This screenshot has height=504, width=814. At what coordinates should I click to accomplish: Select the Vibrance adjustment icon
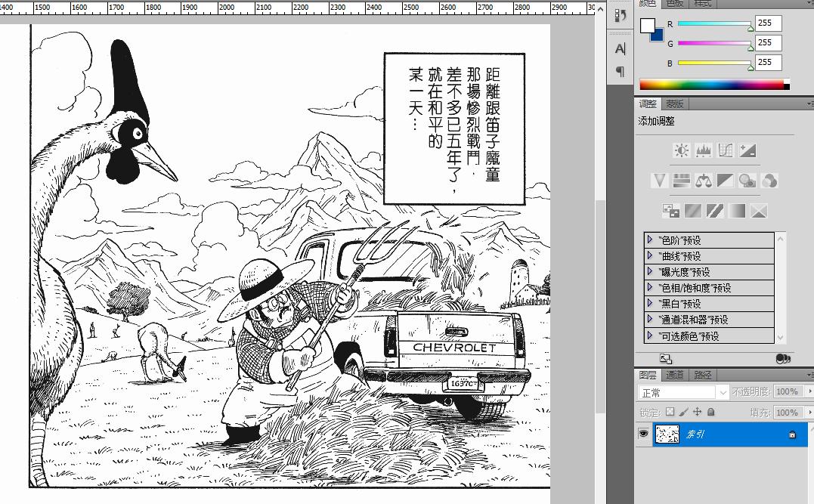tap(658, 180)
